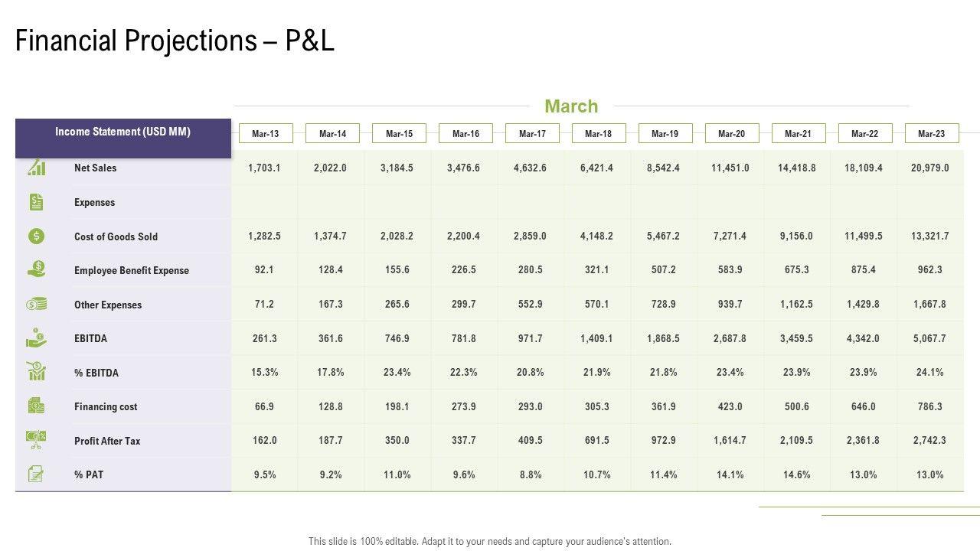Click the Income Statement (USD MM) header

click(123, 132)
